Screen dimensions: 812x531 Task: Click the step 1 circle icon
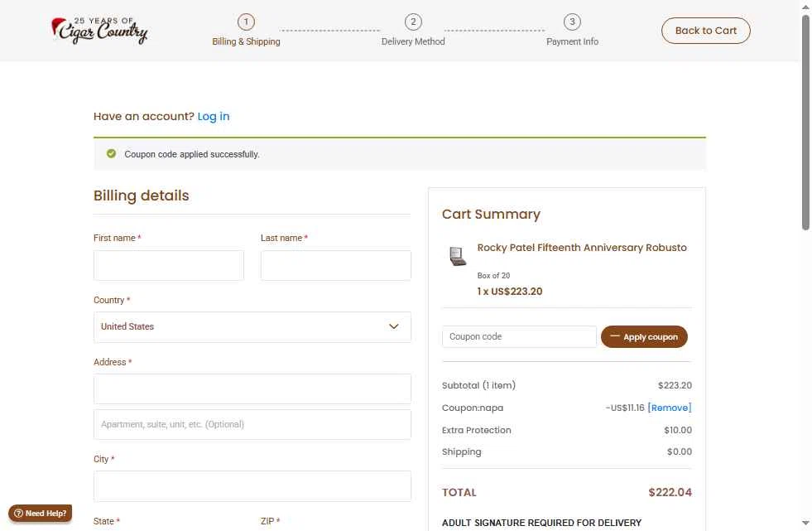coord(246,22)
